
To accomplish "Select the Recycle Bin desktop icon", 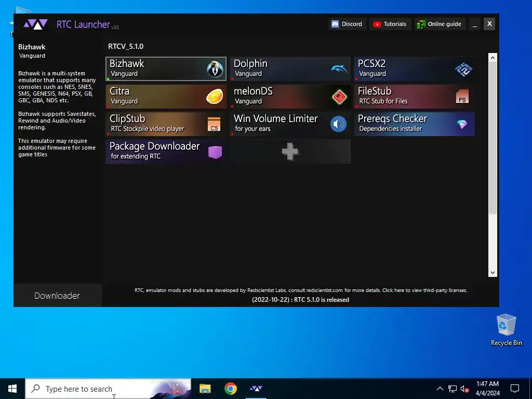I will [x=506, y=330].
